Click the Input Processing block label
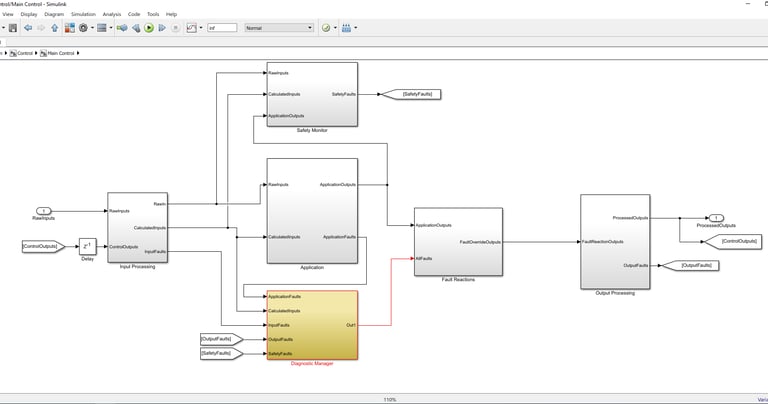The image size is (768, 404). click(138, 266)
